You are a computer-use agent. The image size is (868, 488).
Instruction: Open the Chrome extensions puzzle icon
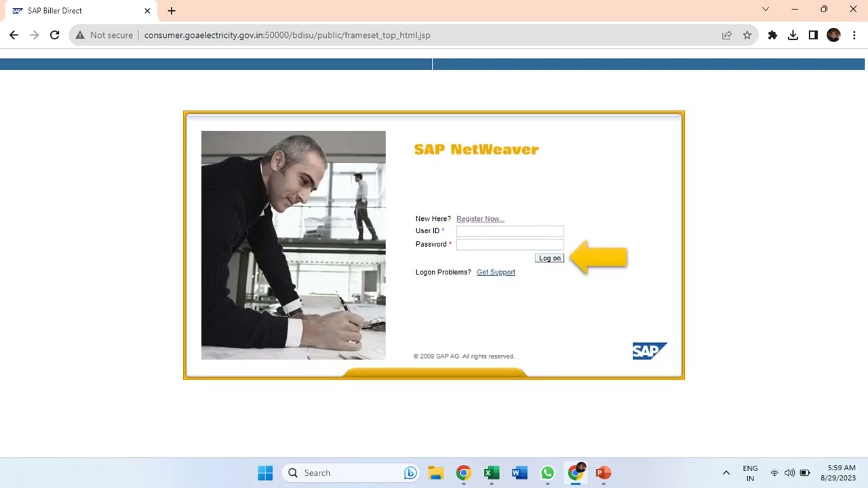tap(772, 35)
